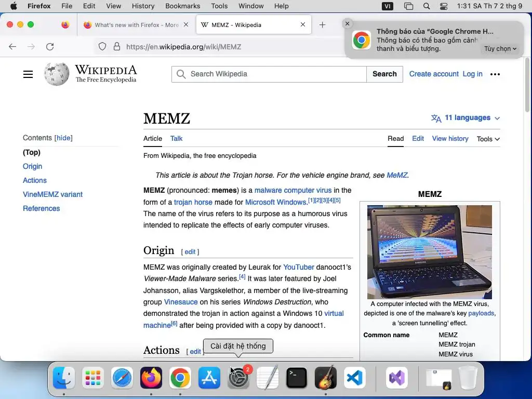This screenshot has height=399, width=532.
Task: Open the Bookmarks menu
Action: [x=182, y=6]
